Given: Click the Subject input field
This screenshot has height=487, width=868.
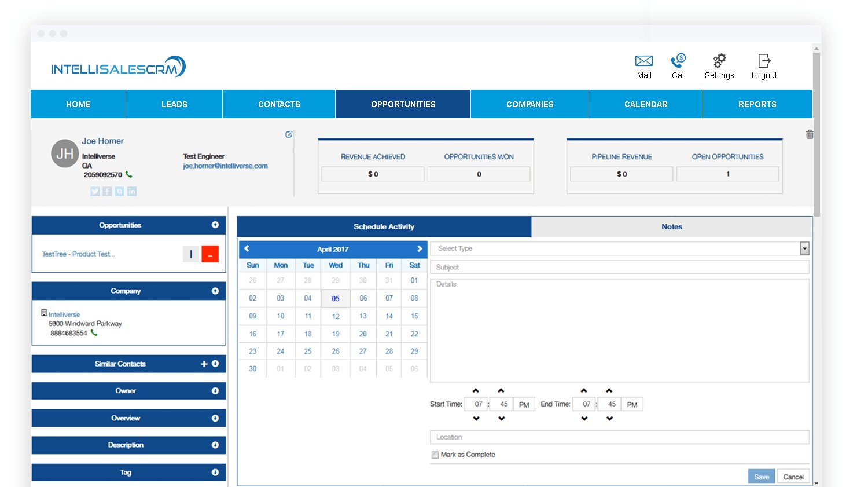Looking at the screenshot, I should point(619,268).
